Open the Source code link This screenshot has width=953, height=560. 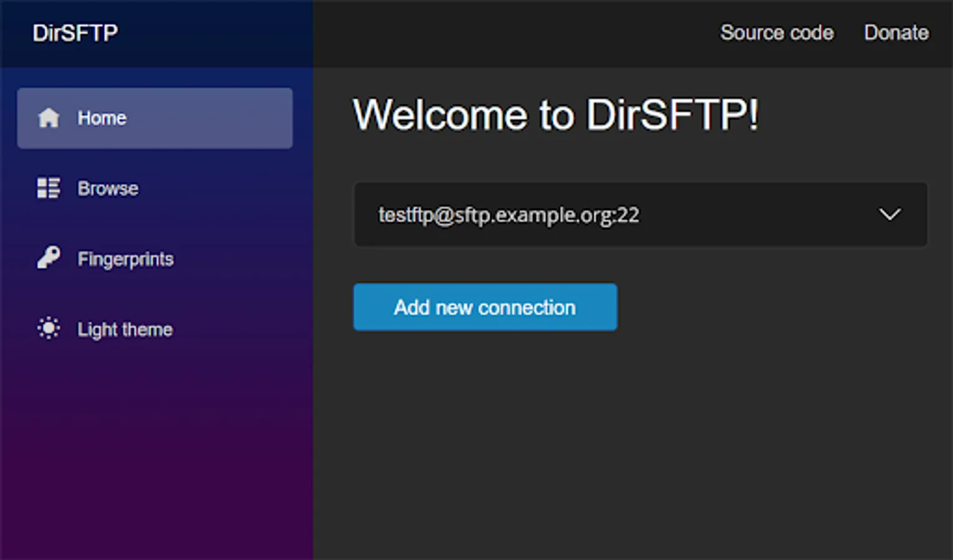(x=776, y=32)
